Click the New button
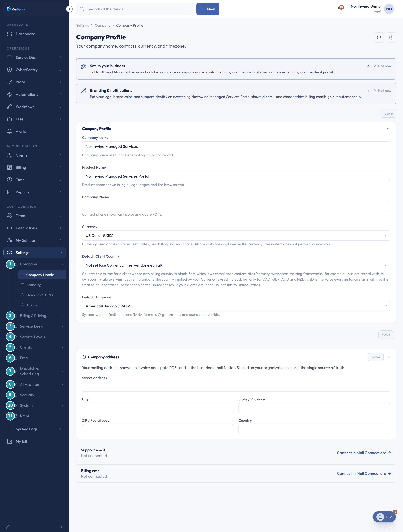The image size is (403, 532). [x=208, y=9]
